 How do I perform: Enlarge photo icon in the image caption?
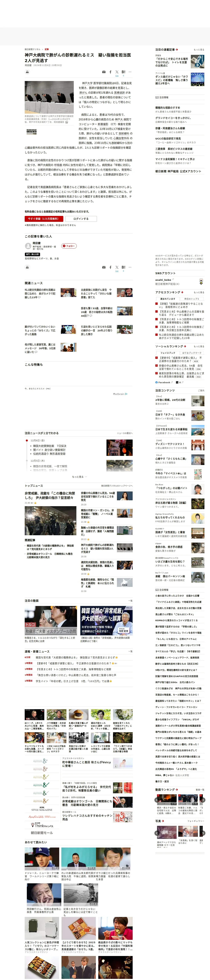coord(67,122)
